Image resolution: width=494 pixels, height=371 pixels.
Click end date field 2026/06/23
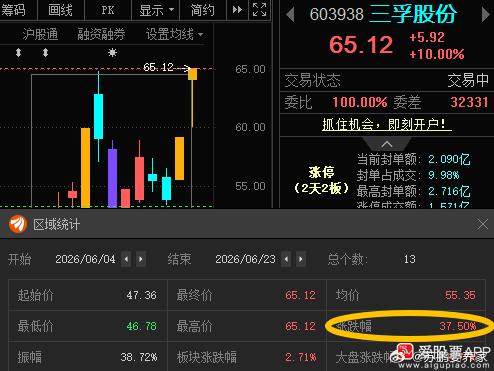pyautogui.click(x=245, y=259)
